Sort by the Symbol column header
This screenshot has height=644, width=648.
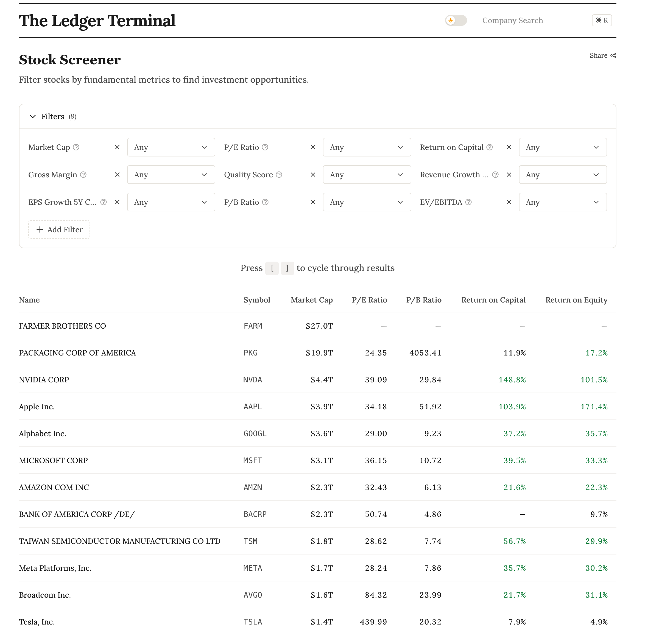coord(256,300)
